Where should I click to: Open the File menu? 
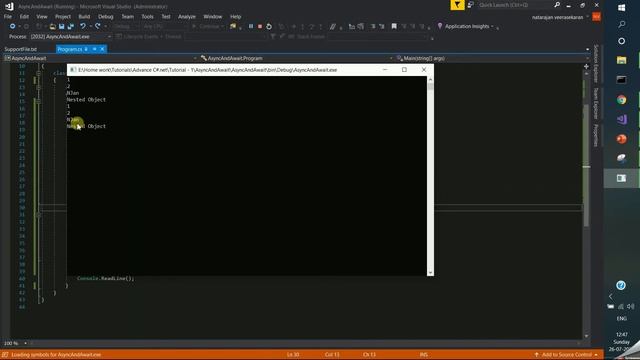point(8,17)
